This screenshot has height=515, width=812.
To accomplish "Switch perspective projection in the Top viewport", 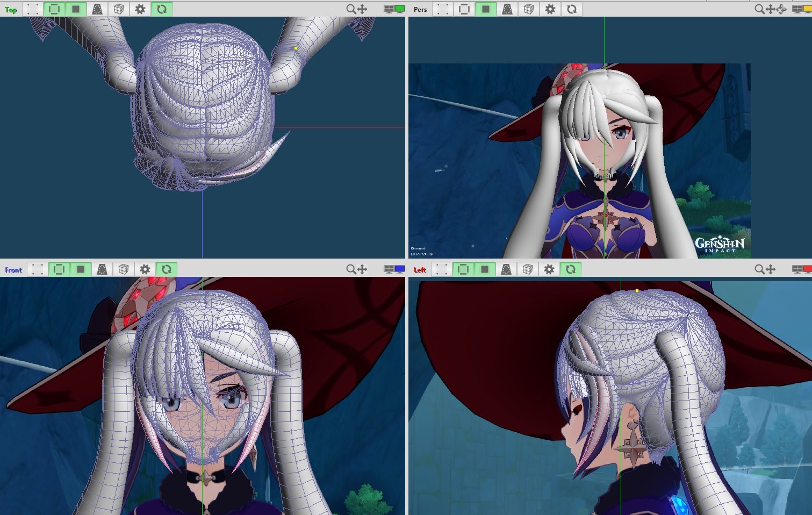I will pyautogui.click(x=97, y=9).
